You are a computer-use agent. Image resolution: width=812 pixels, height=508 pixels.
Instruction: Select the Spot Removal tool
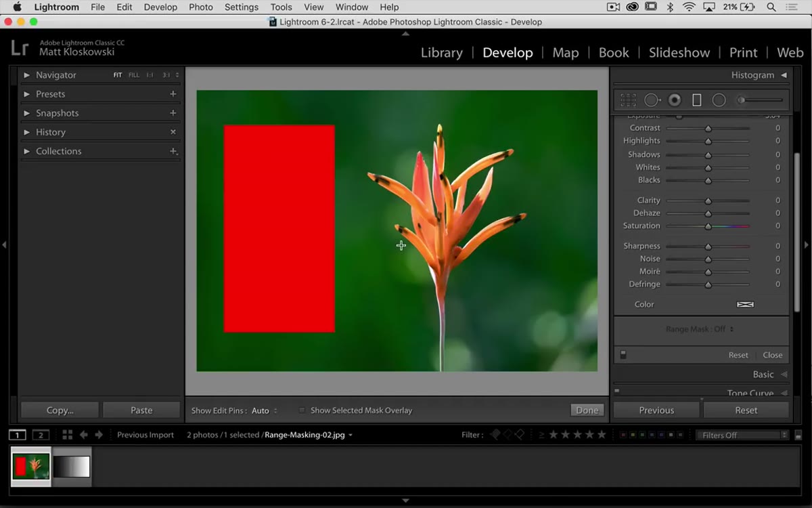pos(652,100)
